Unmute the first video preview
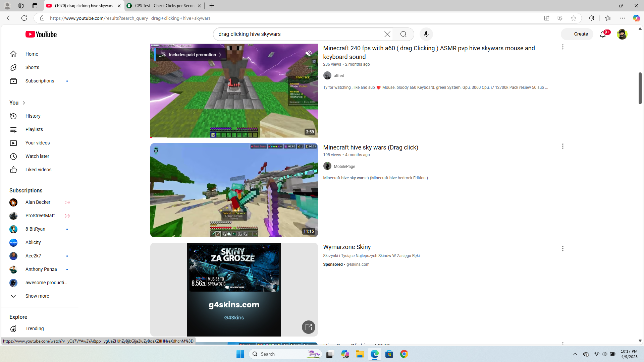This screenshot has height=362, width=644. click(309, 53)
